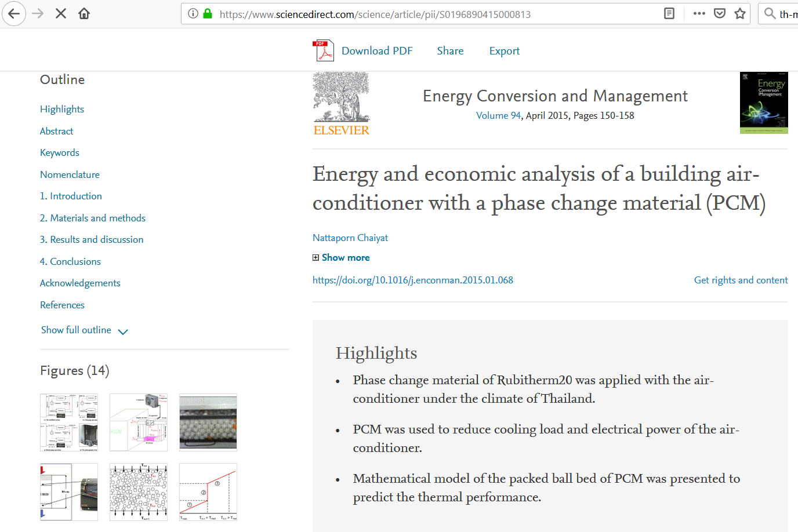The image size is (798, 532).
Task: Click Get rights and content
Action: coord(741,280)
